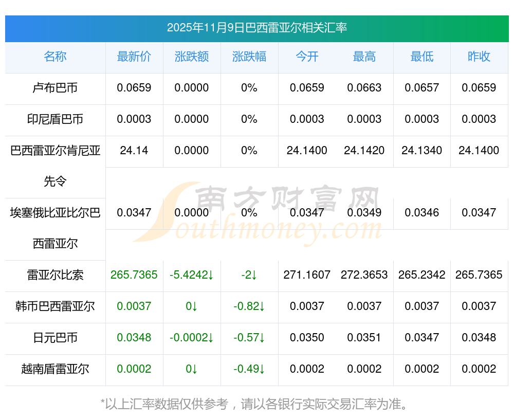The width and height of the screenshot is (514, 420).
Task: Click the title 2025年11月9日巴西雷亚尔相关汇率
Action: click(x=257, y=28)
